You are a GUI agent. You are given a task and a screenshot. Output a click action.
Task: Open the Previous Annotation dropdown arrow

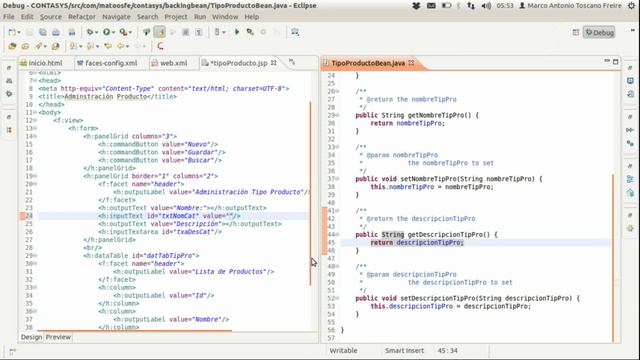pyautogui.click(x=97, y=47)
